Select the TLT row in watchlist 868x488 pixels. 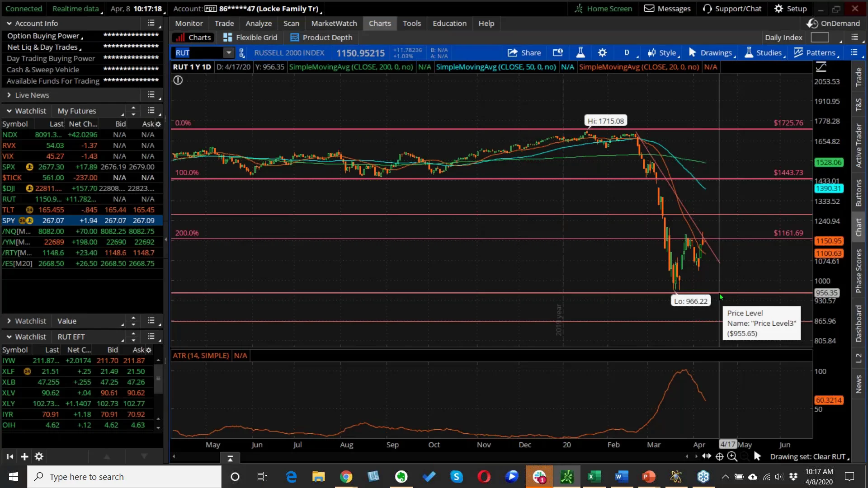pyautogui.click(x=81, y=210)
